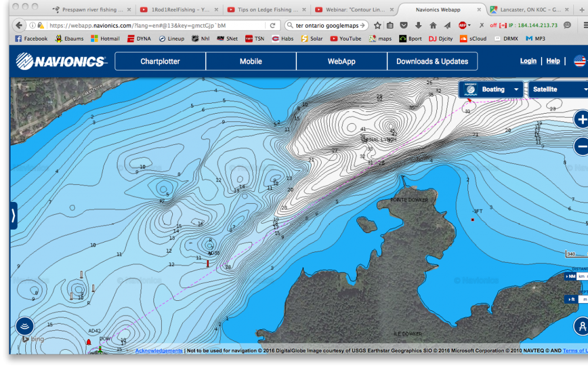Open YouTube bookmark
The width and height of the screenshot is (588, 368).
(x=346, y=38)
